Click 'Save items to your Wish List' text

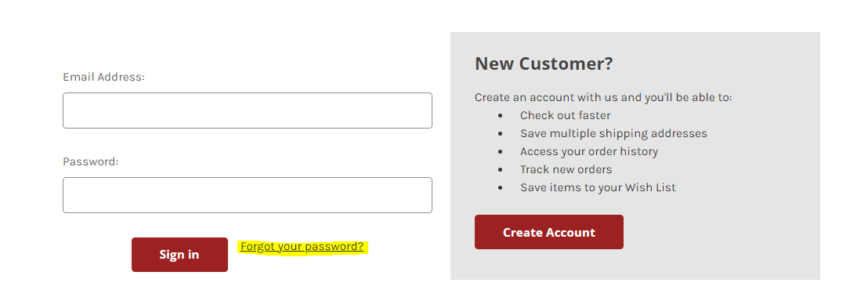(598, 187)
